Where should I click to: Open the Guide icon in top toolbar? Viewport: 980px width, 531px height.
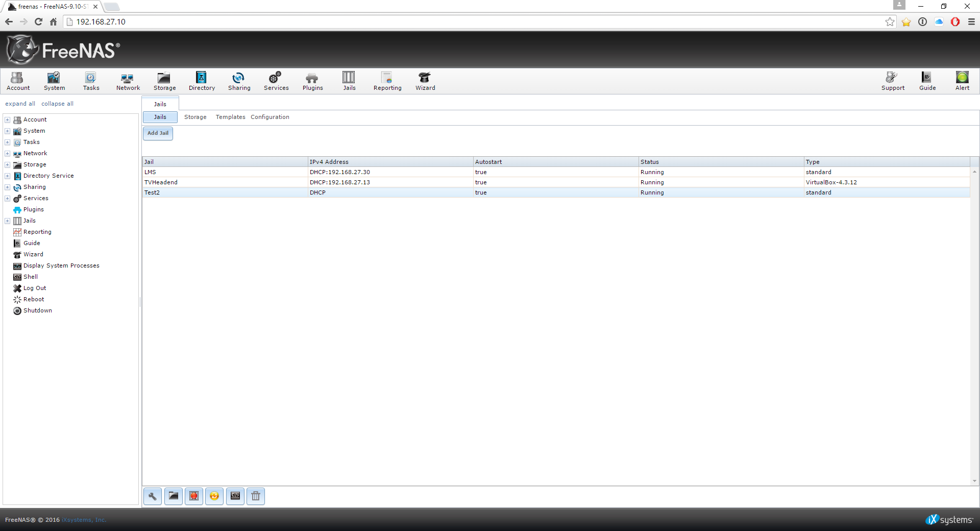pos(927,81)
